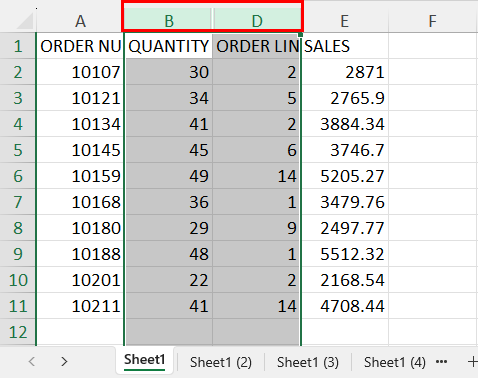This screenshot has width=478, height=378.
Task: Click the QUANTITY header cell
Action: [169, 46]
